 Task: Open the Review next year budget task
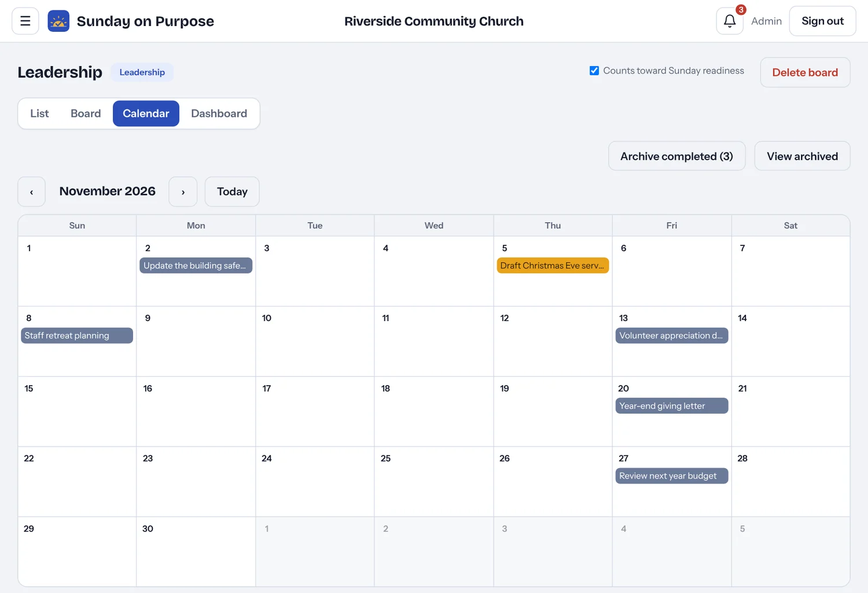point(671,476)
